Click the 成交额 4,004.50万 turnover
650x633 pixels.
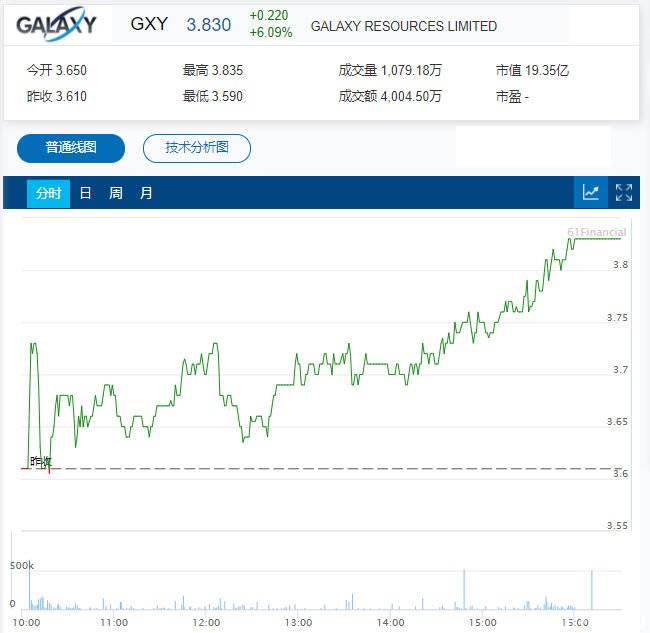point(390,96)
